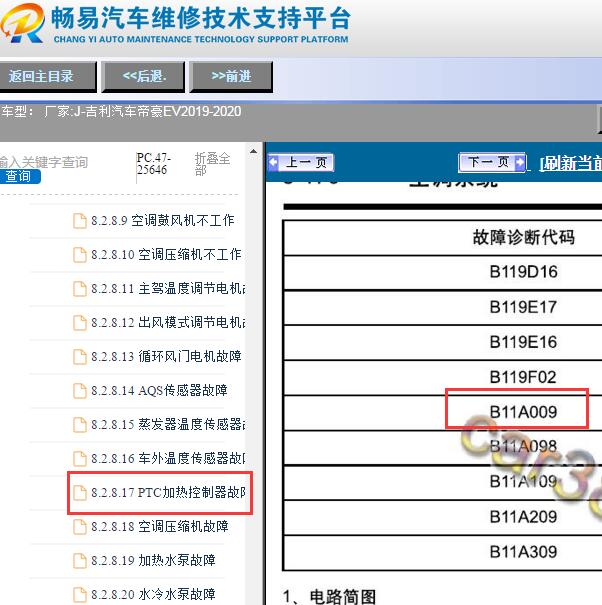Screen dimensions: 602x605
Task: Click document icon beside 8.2.8.18
Action: pyautogui.click(x=80, y=527)
